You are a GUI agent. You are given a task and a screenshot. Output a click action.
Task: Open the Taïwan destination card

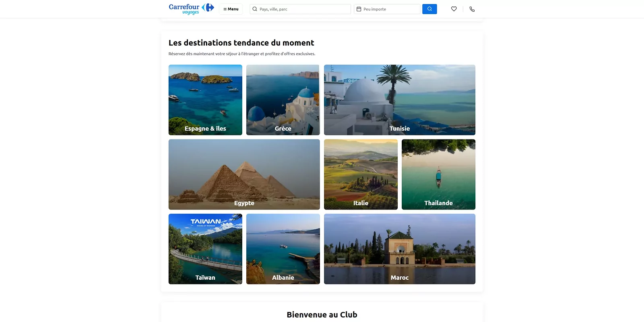[x=205, y=249]
